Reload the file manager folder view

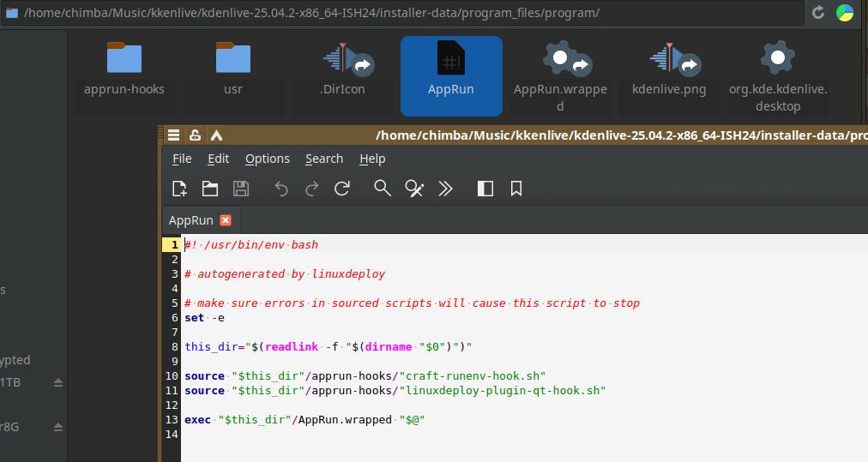point(818,12)
